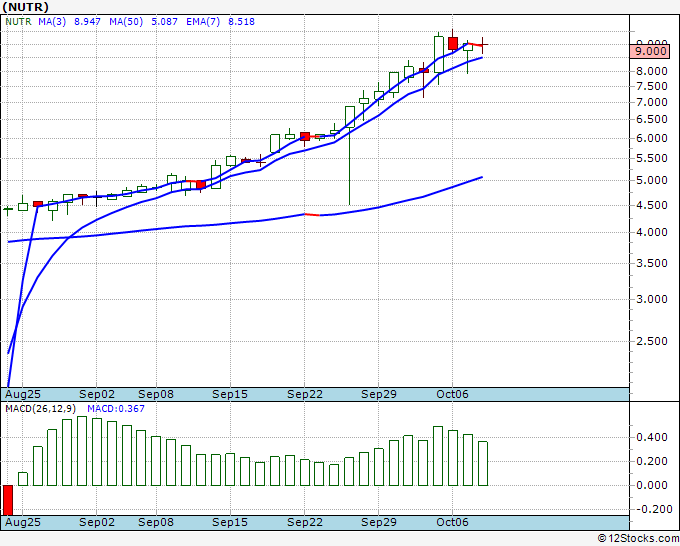The height and width of the screenshot is (546, 680).
Task: Select the 4.000 price axis label
Action: [651, 232]
